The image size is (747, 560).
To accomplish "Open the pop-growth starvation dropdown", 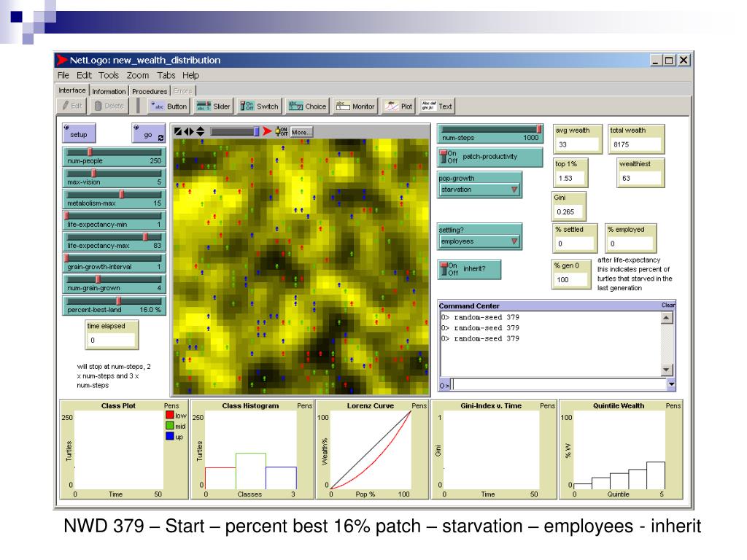I will pos(479,190).
